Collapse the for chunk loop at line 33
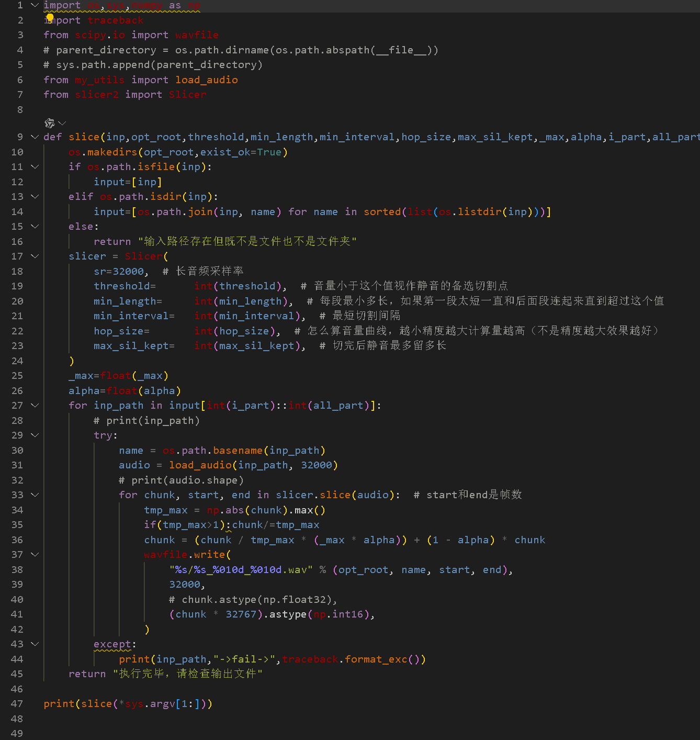Screen dimensions: 700x740 point(35,495)
